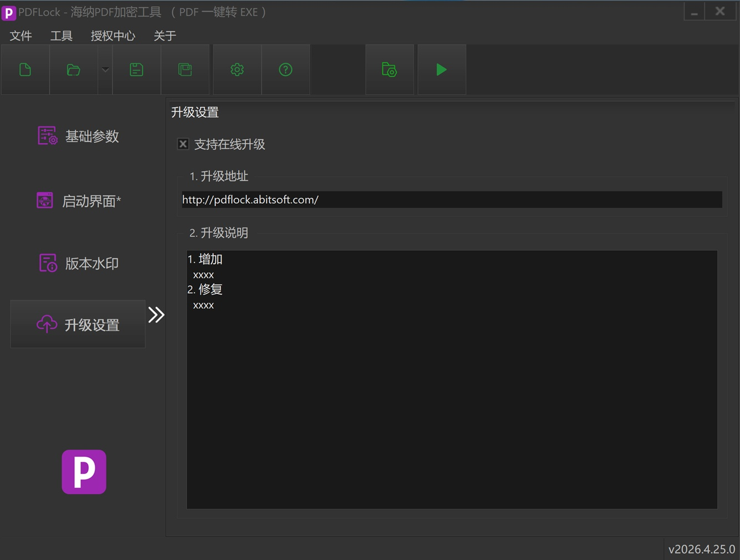Select the 基础参数 sidebar item
This screenshot has height=560, width=740.
point(78,136)
